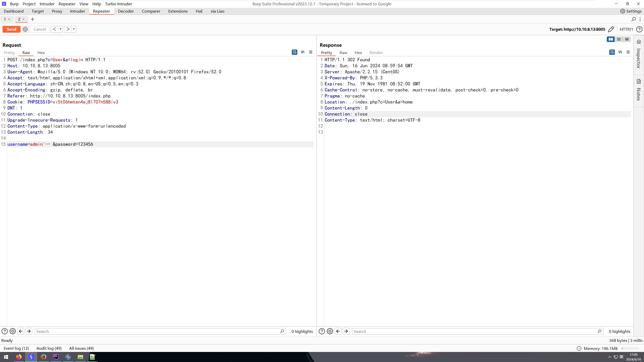Expand next request history dropdown arrow
Viewport: 644px width, 362px height.
point(74,29)
